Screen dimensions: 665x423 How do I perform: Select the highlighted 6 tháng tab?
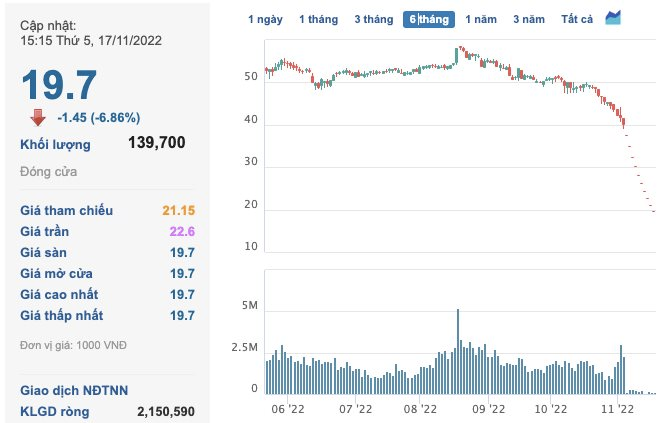(x=429, y=19)
